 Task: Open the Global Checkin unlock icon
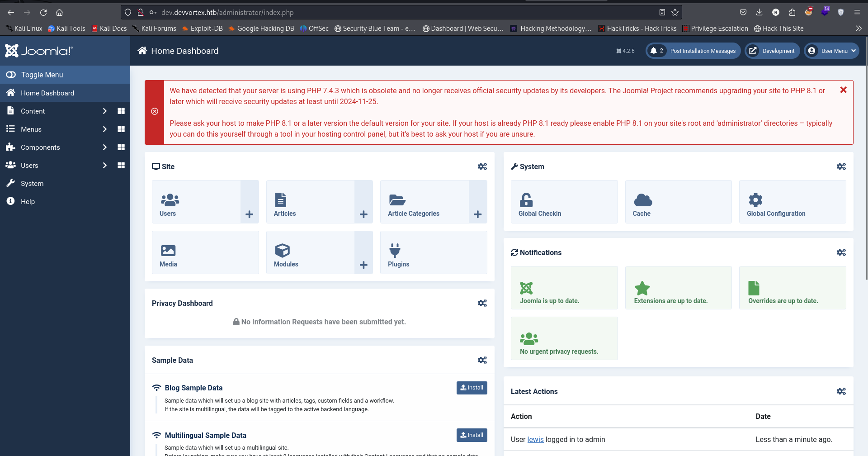pyautogui.click(x=526, y=200)
